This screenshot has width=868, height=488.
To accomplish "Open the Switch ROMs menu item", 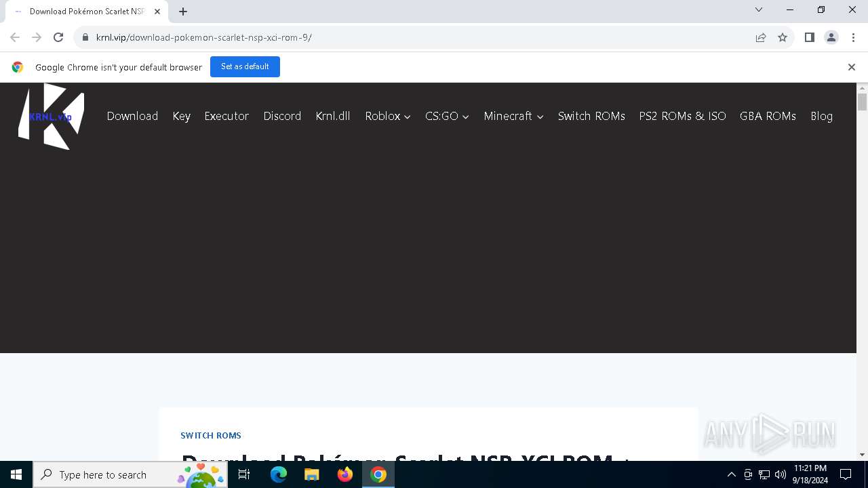I will click(591, 116).
